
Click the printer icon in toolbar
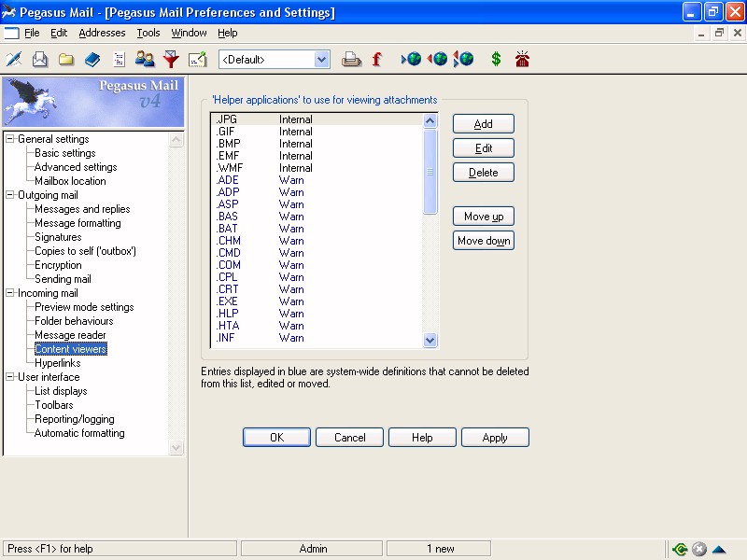pos(352,60)
